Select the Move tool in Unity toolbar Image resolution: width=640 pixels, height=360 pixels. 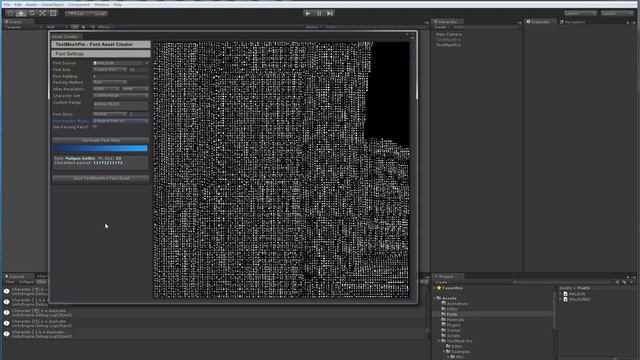[x=21, y=13]
